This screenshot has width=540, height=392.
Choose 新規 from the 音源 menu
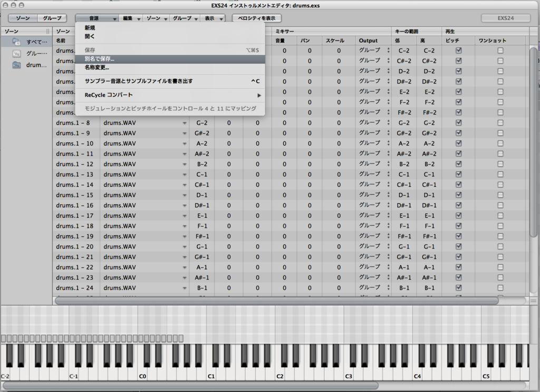pos(170,28)
